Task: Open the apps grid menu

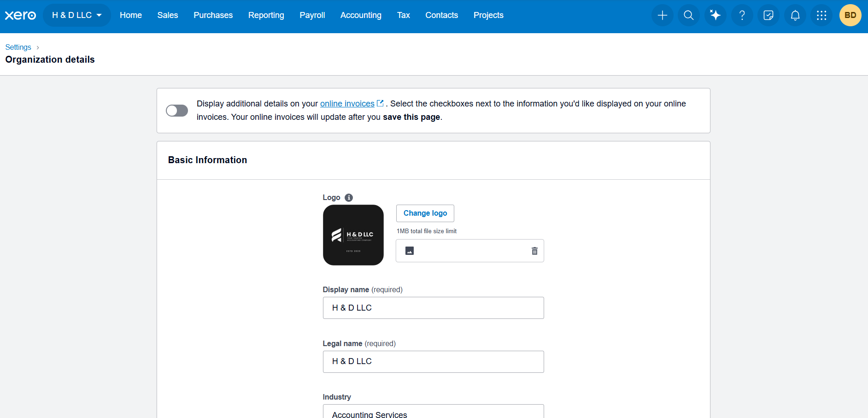Action: [x=821, y=15]
